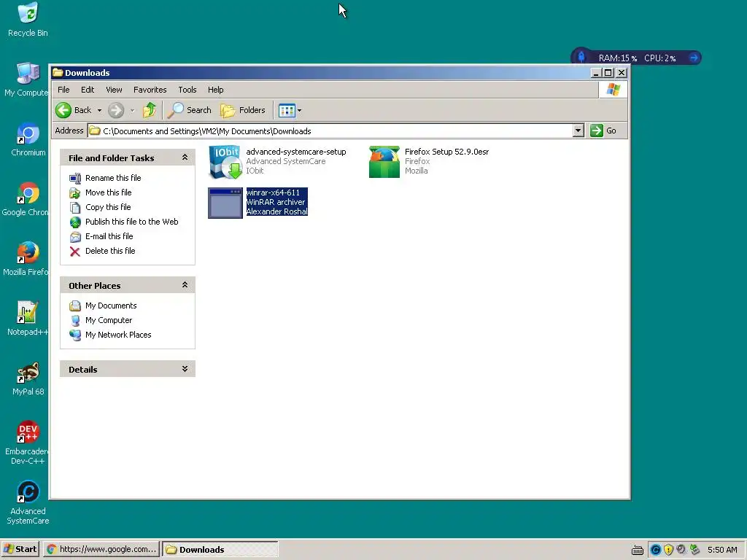Select the winrar-x64-611 file icon
Viewport: 747px width, 560px height.
click(x=225, y=203)
